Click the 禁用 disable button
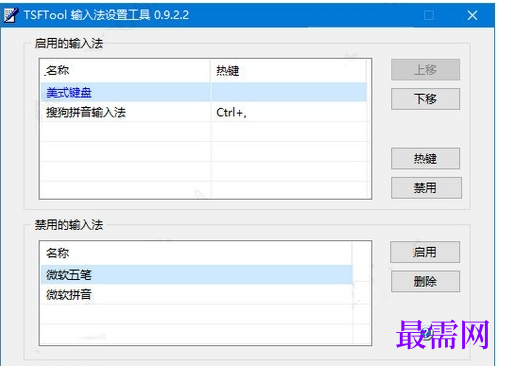Image resolution: width=508 pixels, height=366 pixels. click(x=426, y=188)
